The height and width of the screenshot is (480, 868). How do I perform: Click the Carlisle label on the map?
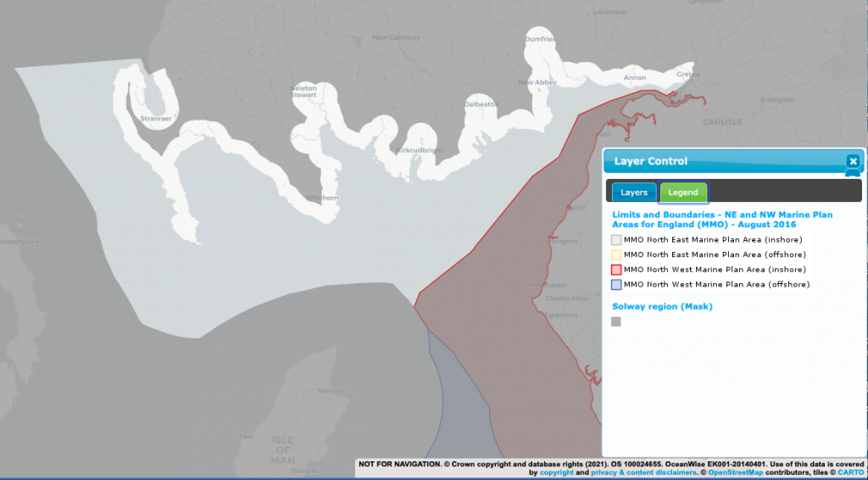coord(721,122)
